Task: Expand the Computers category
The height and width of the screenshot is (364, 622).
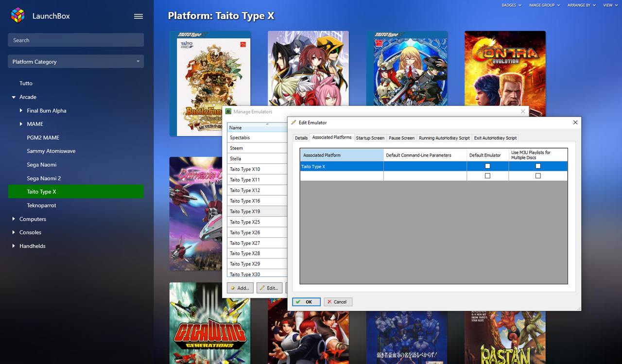Action: [14, 219]
